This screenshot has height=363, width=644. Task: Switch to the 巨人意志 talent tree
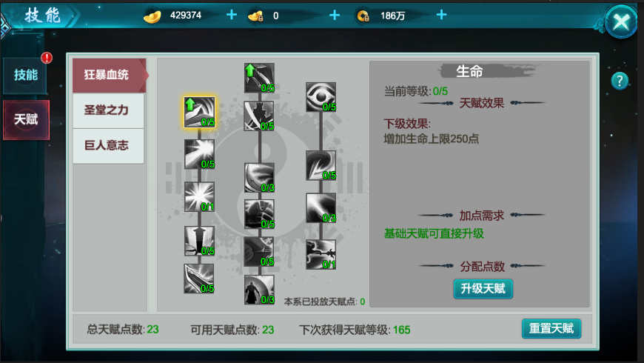point(108,146)
